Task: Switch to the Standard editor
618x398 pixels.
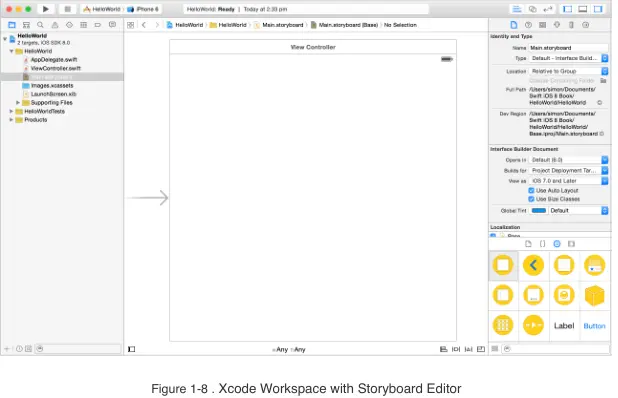Action: (x=517, y=9)
